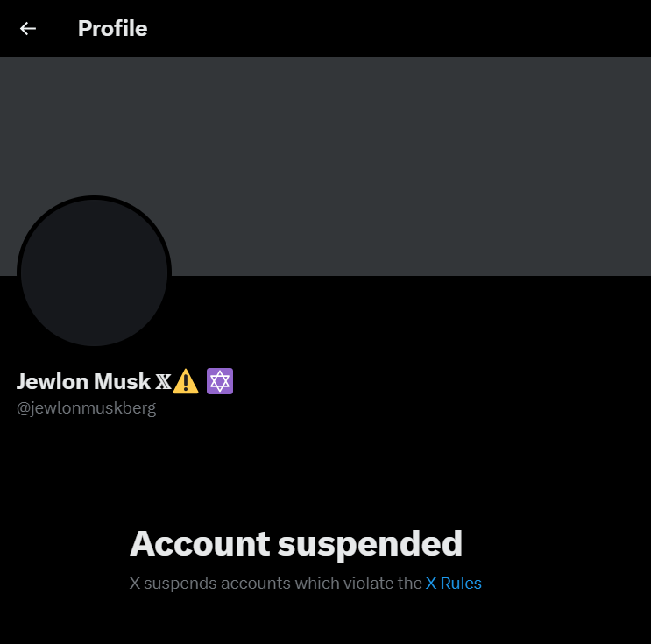Click the empty area below the suspension notice
The image size is (651, 644).
pos(324,620)
